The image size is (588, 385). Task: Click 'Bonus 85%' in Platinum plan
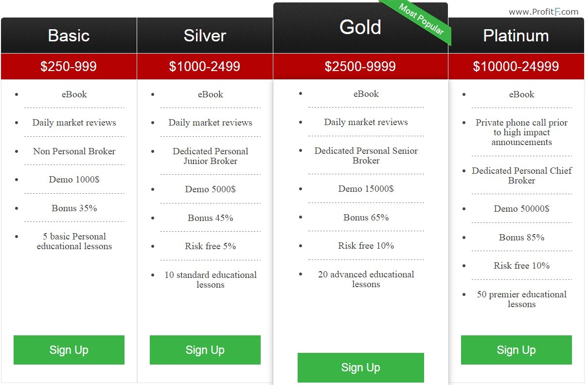click(x=522, y=238)
